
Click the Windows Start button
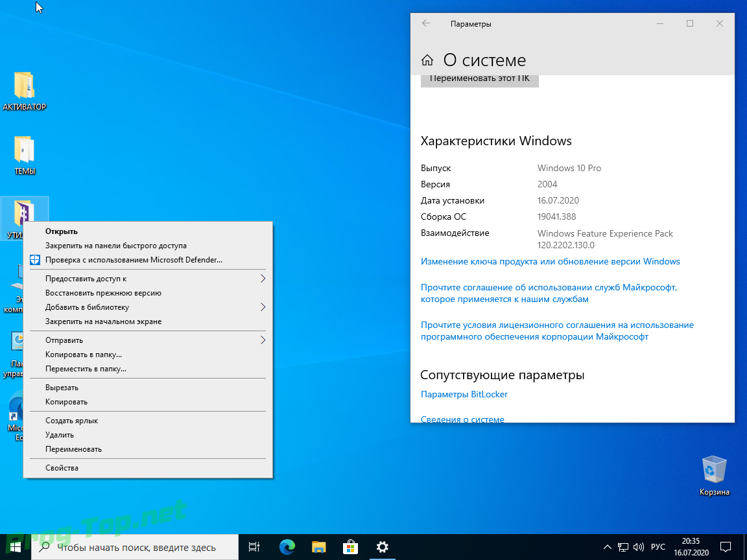(16, 547)
